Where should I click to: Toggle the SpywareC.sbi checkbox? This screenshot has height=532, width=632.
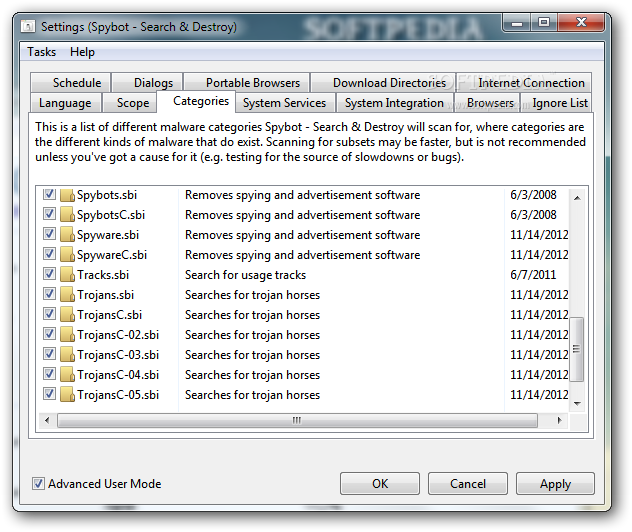(x=49, y=254)
